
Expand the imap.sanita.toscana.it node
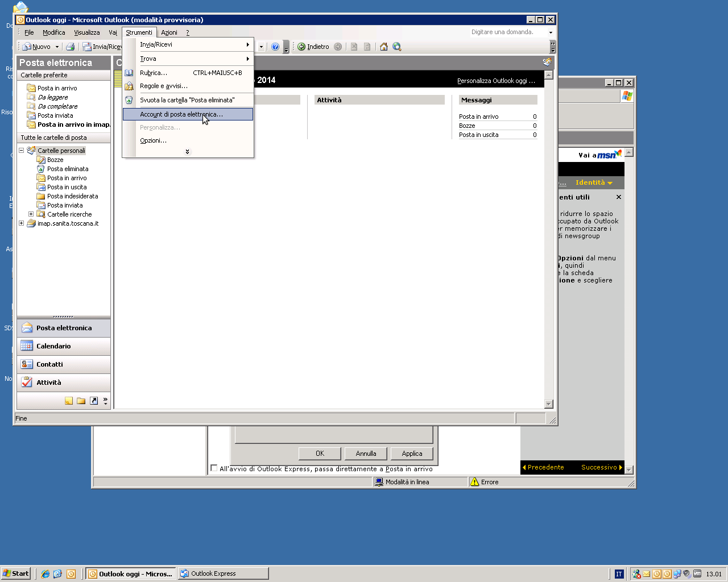(x=22, y=223)
